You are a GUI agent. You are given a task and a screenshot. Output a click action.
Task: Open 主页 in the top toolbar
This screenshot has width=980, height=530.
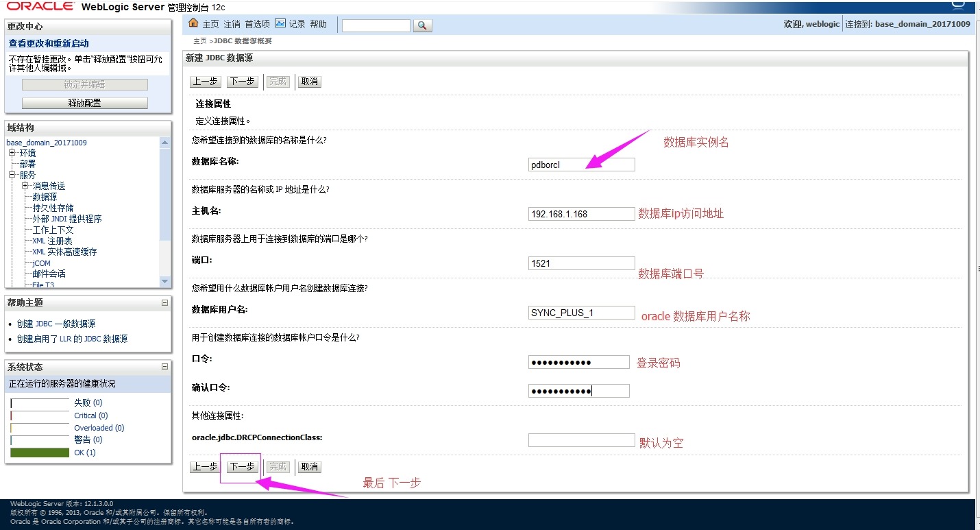(211, 24)
